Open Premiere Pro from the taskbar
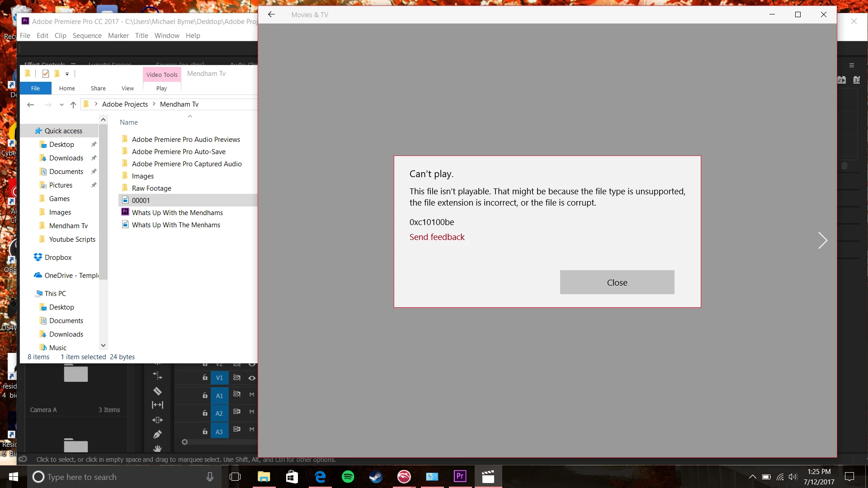The width and height of the screenshot is (868, 488). tap(460, 476)
